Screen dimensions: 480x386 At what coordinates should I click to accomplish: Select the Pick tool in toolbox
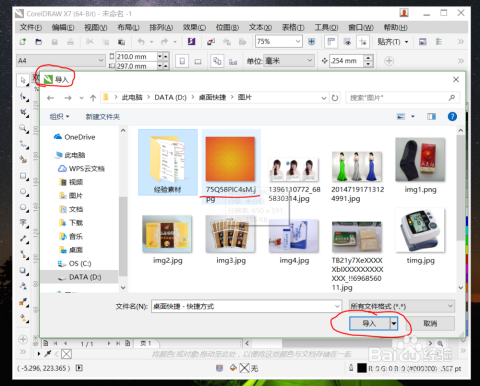pos(23,80)
